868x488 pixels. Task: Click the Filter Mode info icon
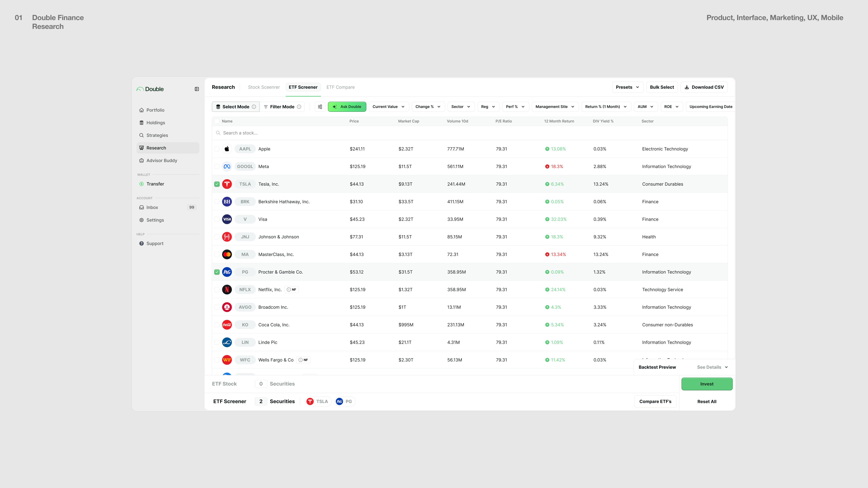pyautogui.click(x=299, y=107)
